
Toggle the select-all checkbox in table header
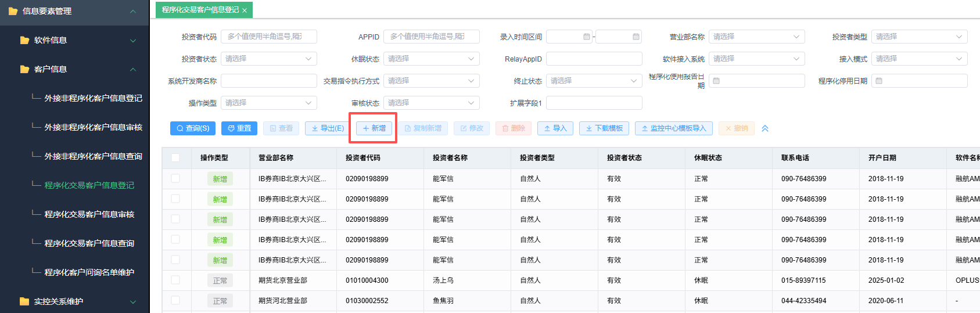[x=175, y=157]
